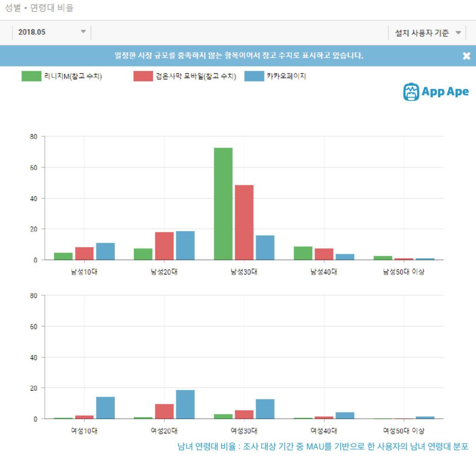Click the green bar for 남성20대
Image resolution: width=476 pixels, height=457 pixels.
coord(143,254)
